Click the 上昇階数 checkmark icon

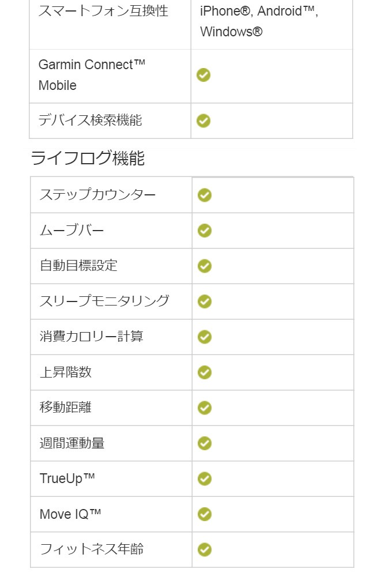tap(205, 372)
